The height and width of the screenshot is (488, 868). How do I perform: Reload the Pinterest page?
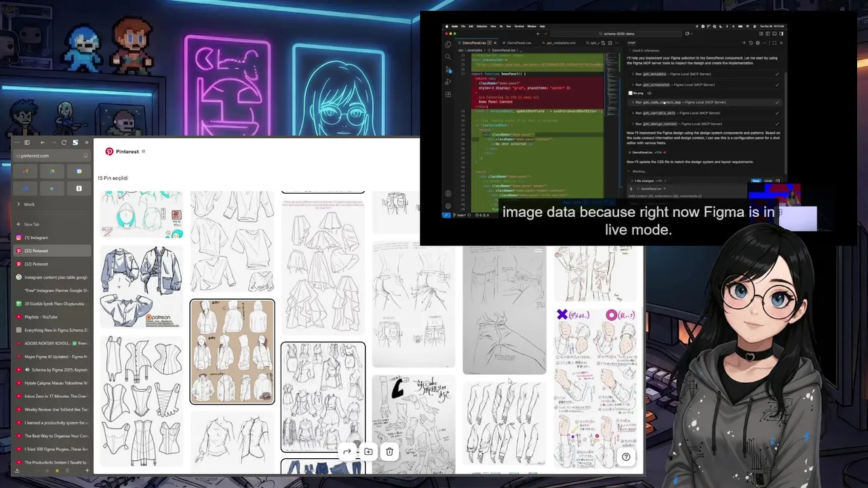(64, 142)
